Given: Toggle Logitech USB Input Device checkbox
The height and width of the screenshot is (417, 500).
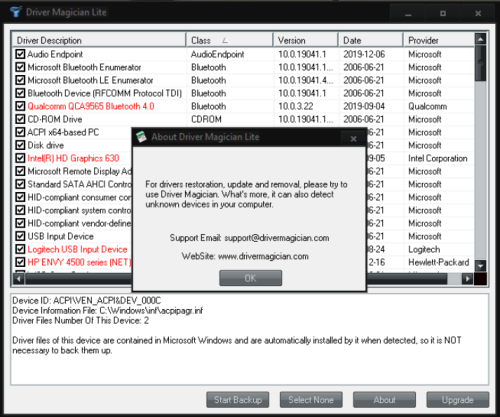Looking at the screenshot, I should [x=20, y=249].
